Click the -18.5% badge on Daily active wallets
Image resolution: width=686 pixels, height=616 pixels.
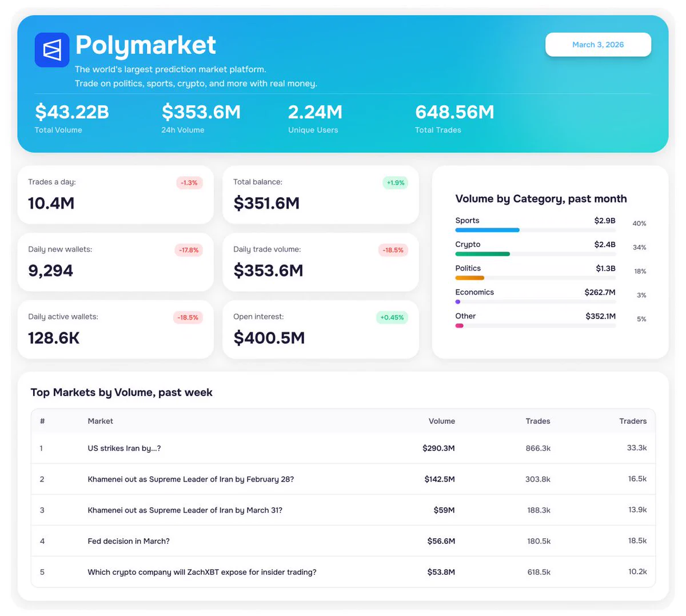click(188, 317)
